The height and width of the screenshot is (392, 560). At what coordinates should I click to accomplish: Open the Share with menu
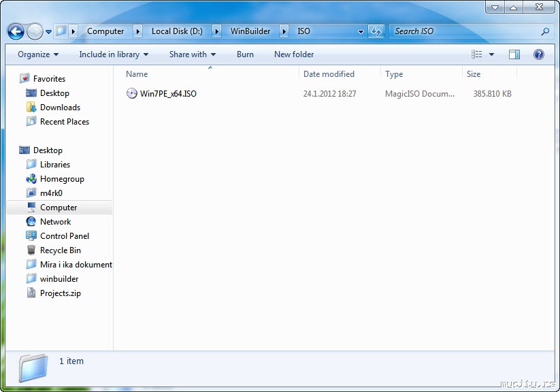pos(192,54)
